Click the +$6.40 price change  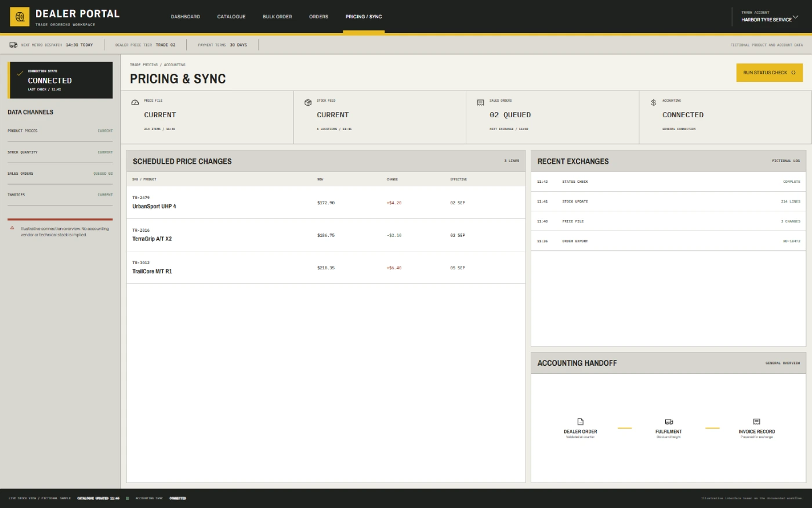point(394,268)
